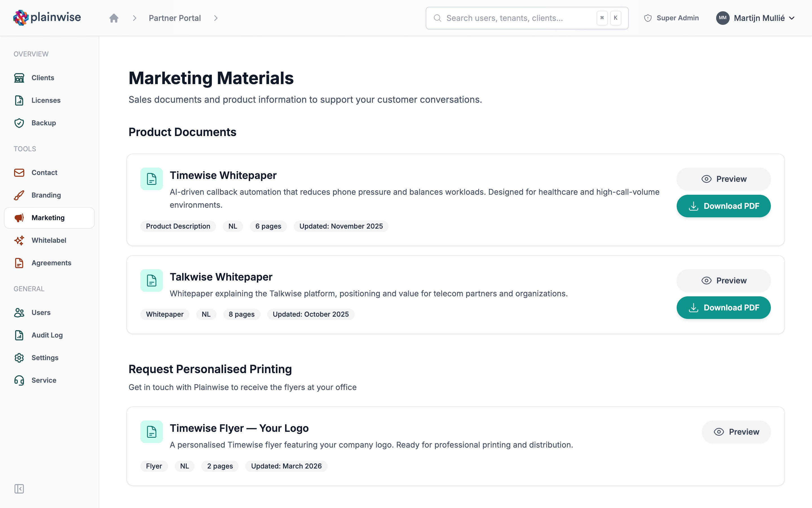Click chevron after the home breadcrumb

[134, 18]
